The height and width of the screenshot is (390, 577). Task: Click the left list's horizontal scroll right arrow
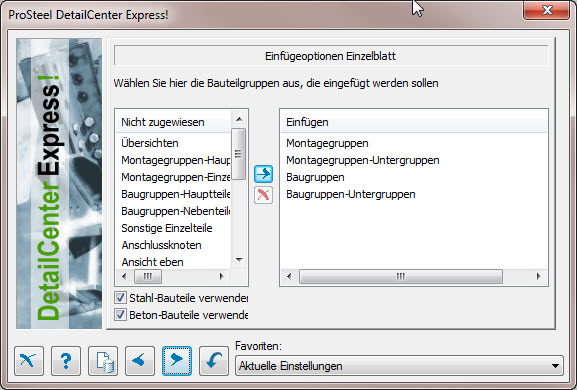tap(222, 276)
